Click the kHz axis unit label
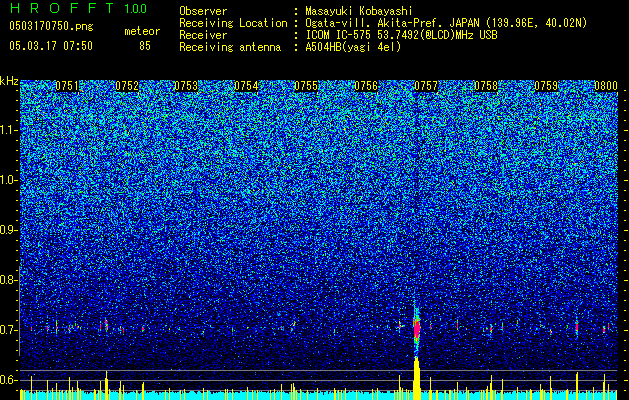 click(x=9, y=81)
